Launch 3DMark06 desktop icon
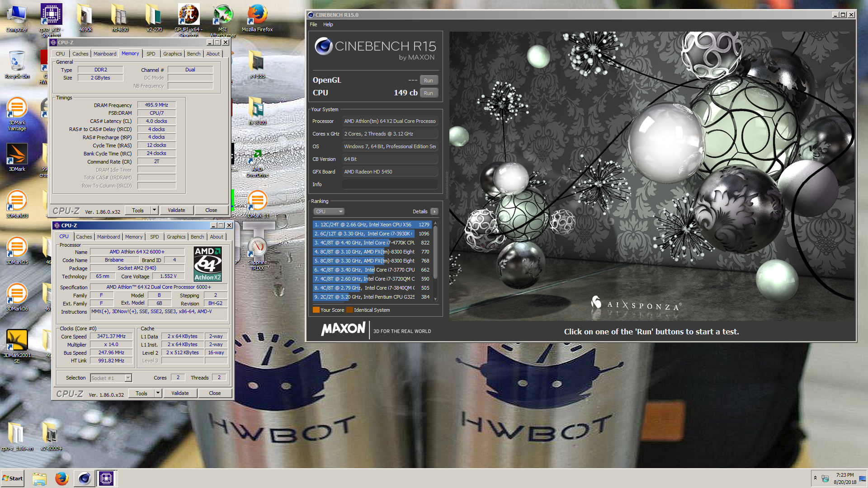The width and height of the screenshot is (868, 488). click(x=17, y=297)
